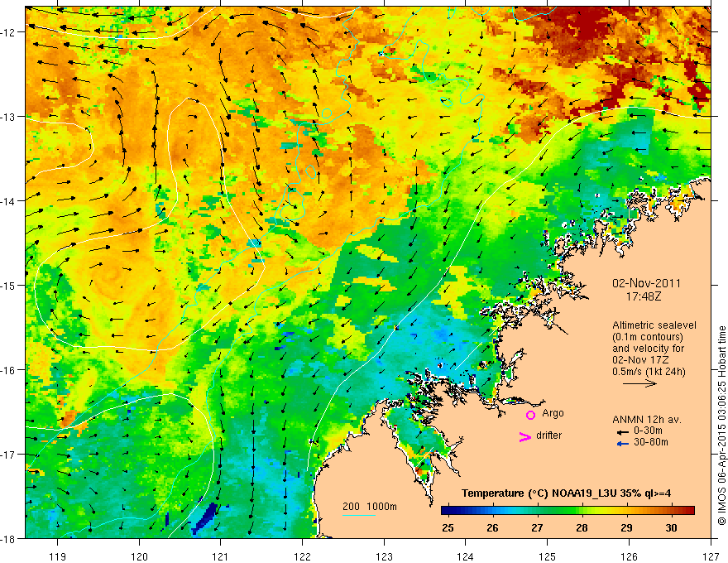This screenshot has height=563, width=728.
Task: Click the black 0-30m ANMN arrow symbol
Action: pyautogui.click(x=623, y=432)
